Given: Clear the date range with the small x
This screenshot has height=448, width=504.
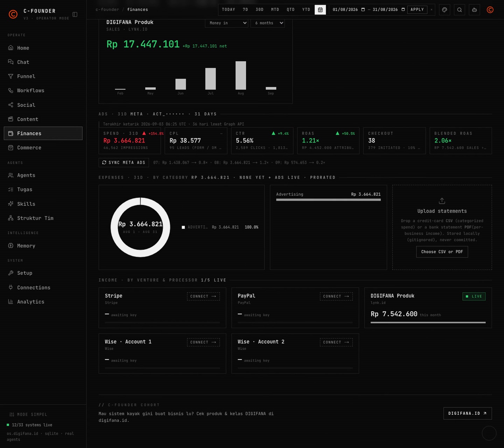Looking at the screenshot, I should click(x=432, y=10).
